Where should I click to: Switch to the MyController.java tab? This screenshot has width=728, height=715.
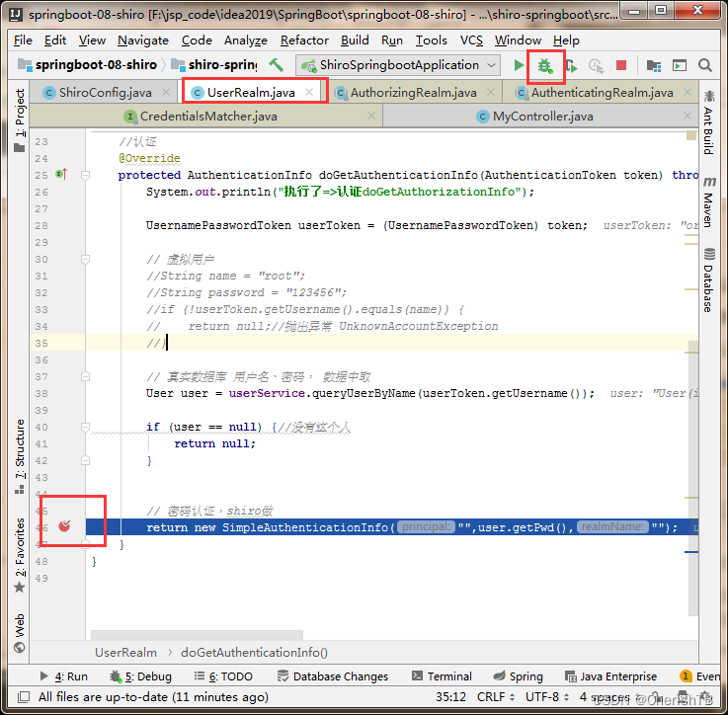point(542,117)
